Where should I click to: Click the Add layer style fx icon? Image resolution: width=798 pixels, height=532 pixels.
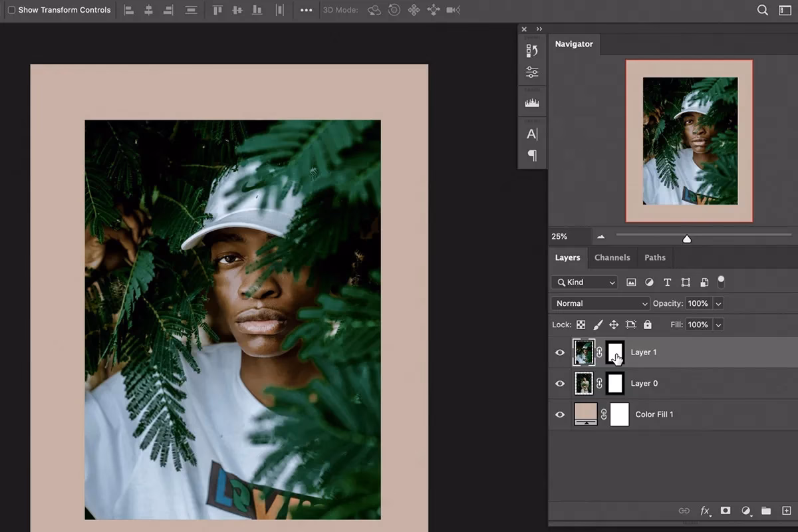pos(706,511)
